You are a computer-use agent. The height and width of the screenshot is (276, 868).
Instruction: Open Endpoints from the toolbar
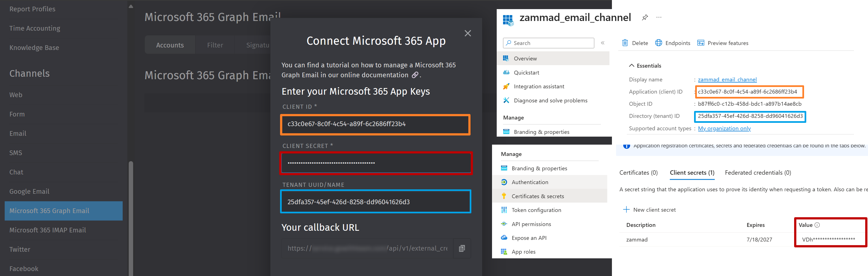(673, 43)
